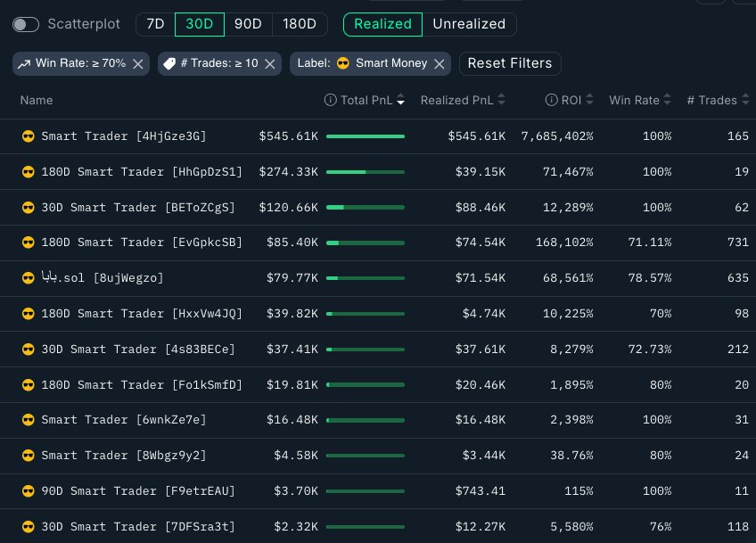756x543 pixels.
Task: Switch to Unrealized PnL view
Action: click(469, 24)
